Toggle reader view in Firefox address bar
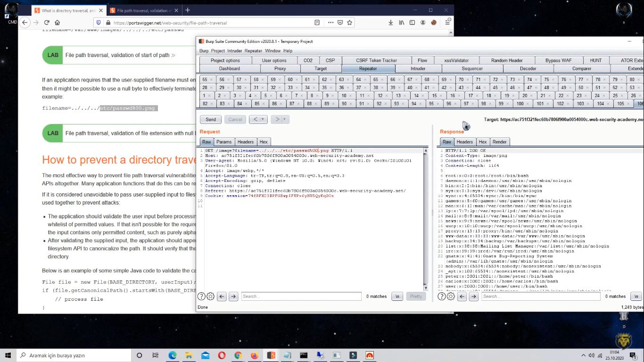Image resolution: width=644 pixels, height=362 pixels. [317, 23]
